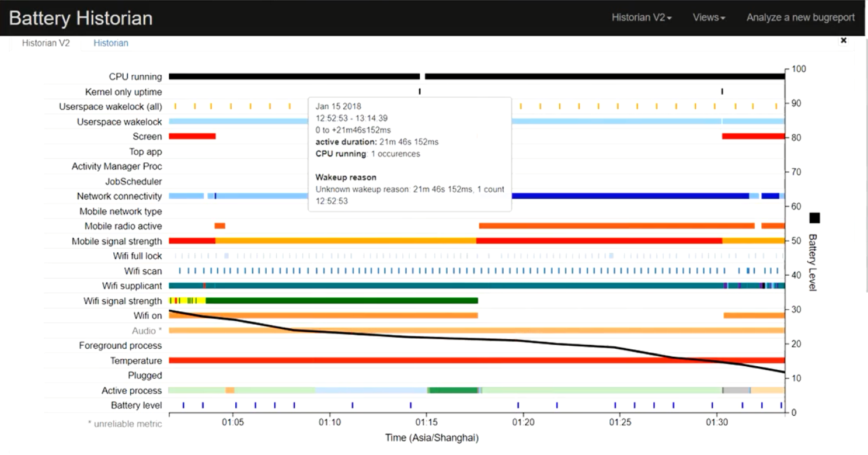Click Analyze a new bugreport link
The image size is (868, 455).
pos(800,18)
